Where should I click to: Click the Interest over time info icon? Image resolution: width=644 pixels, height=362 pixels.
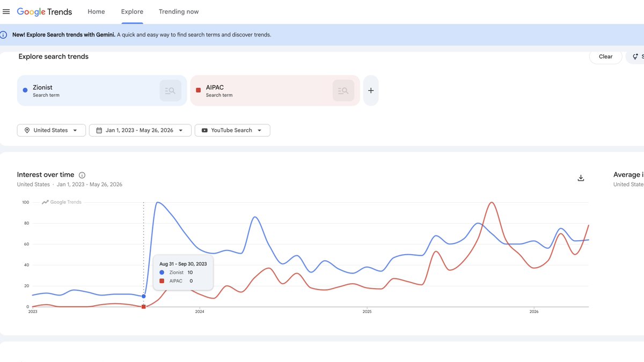82,175
